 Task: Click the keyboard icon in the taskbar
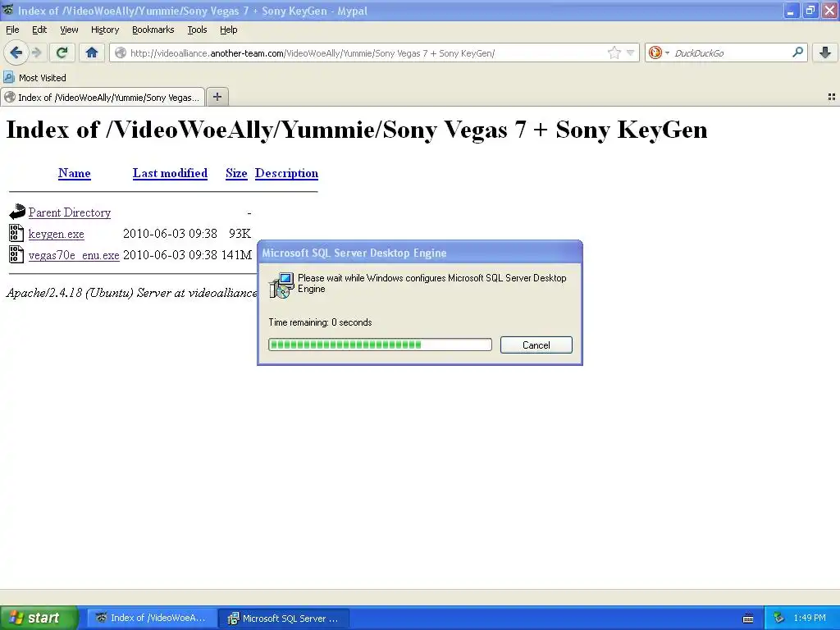[x=748, y=619]
